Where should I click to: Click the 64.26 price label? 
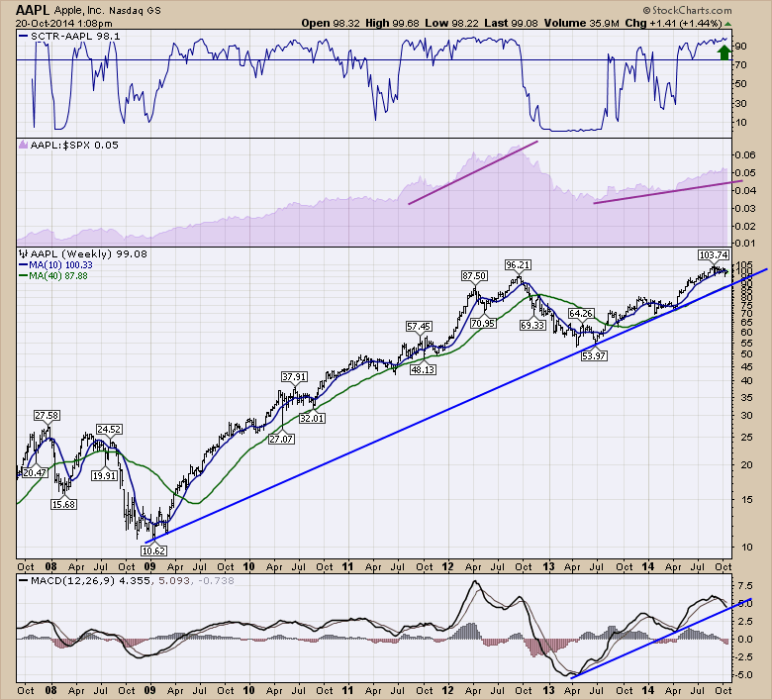(581, 313)
